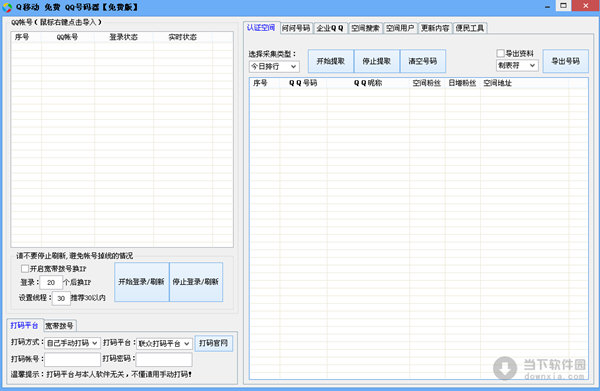Minimize the window
600x391 pixels.
pos(548,6)
